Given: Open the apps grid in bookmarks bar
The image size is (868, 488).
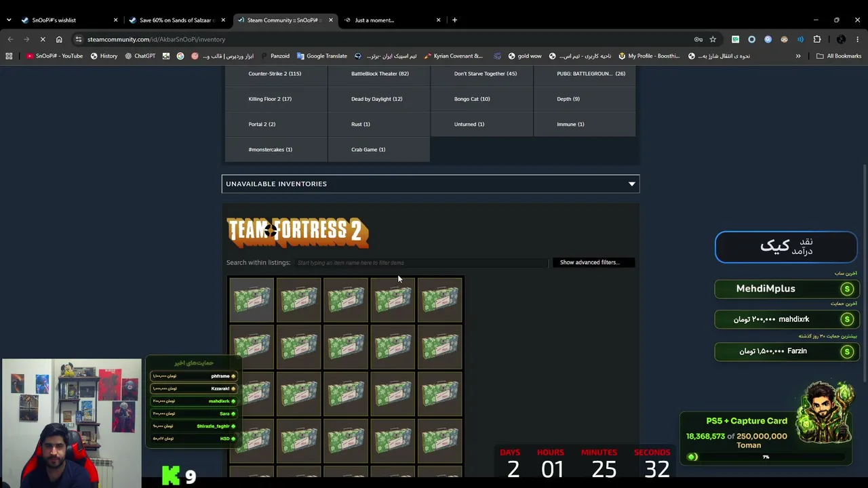Looking at the screenshot, I should pos(9,56).
